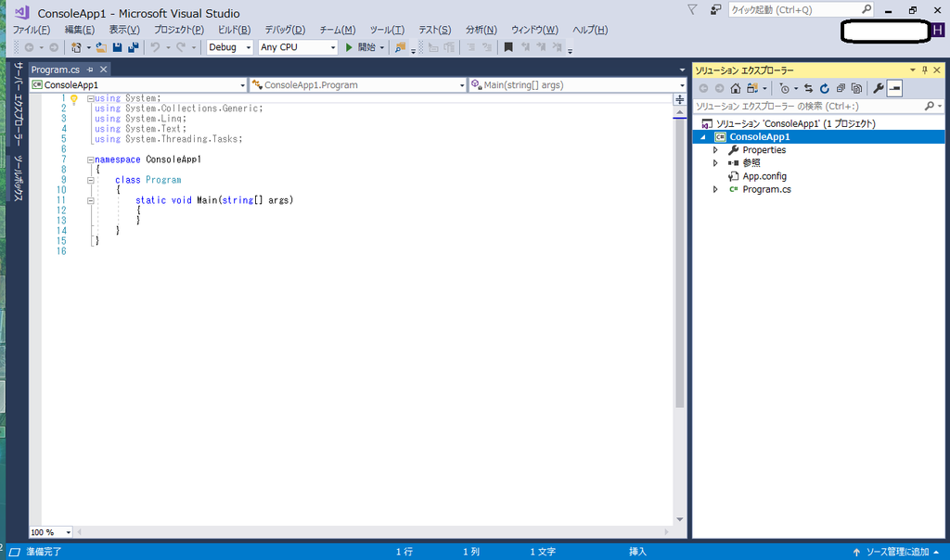
Task: Open Solution Explorer window position dropdown arrow
Action: [x=913, y=70]
